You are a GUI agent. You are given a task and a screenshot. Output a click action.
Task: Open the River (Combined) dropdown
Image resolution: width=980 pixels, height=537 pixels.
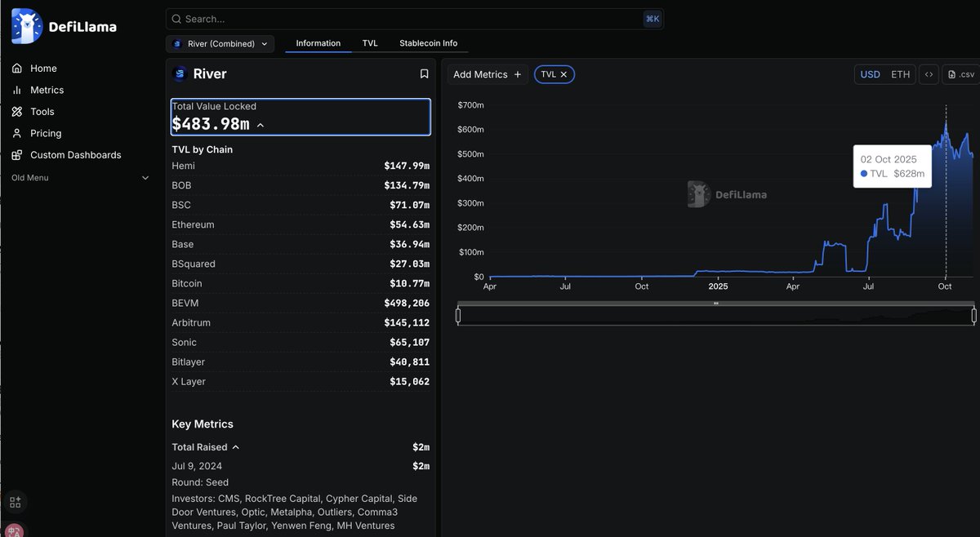(x=220, y=44)
